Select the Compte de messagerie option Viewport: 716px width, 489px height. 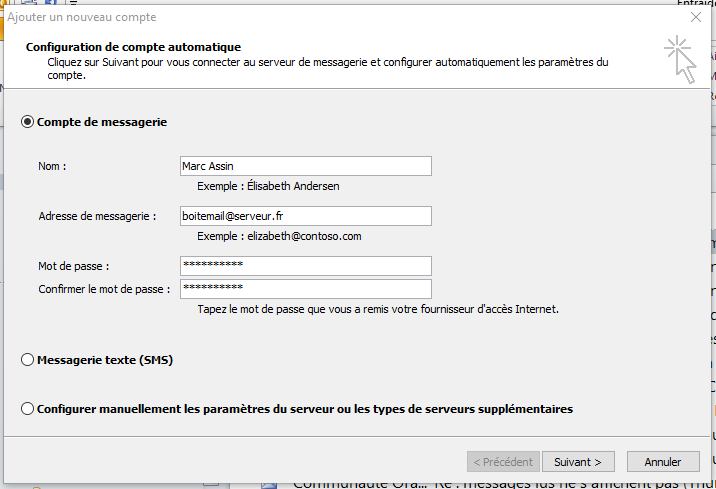(x=28, y=122)
